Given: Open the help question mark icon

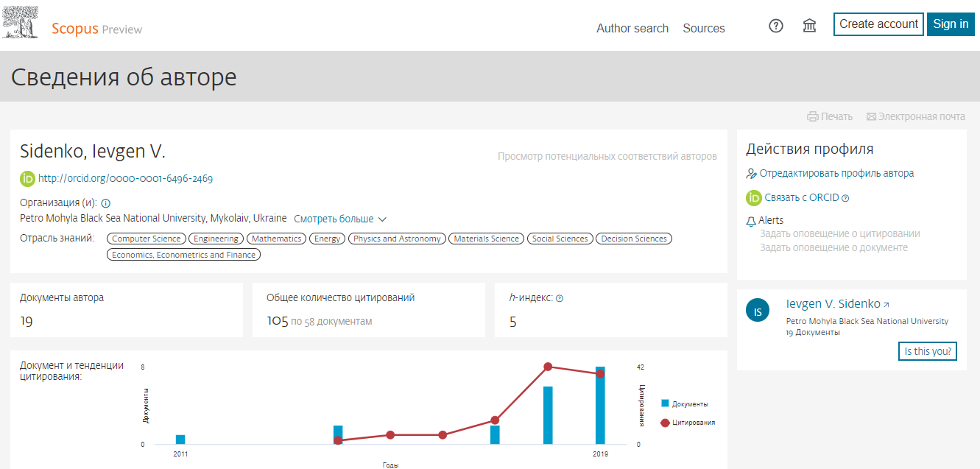Looking at the screenshot, I should (775, 26).
